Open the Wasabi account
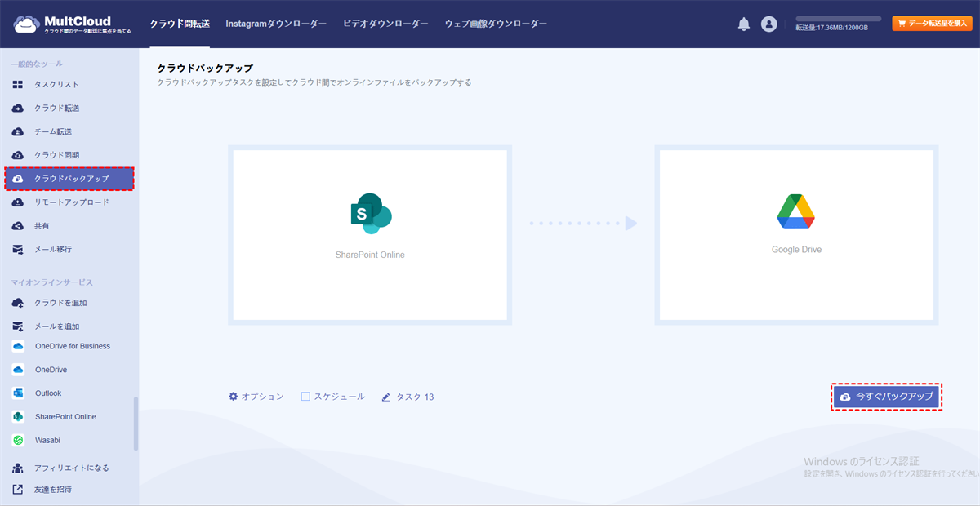Image resolution: width=980 pixels, height=506 pixels. click(47, 441)
